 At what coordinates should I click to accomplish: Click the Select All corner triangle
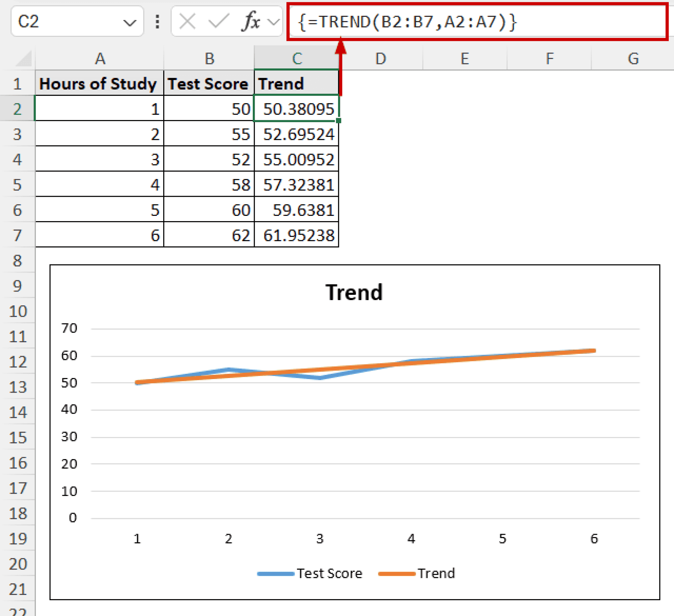(x=23, y=58)
